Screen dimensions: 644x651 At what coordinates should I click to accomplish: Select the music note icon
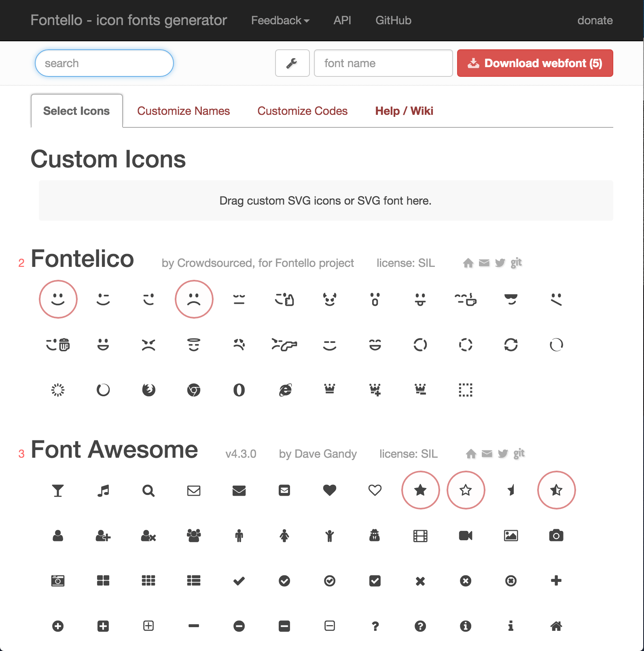(103, 490)
